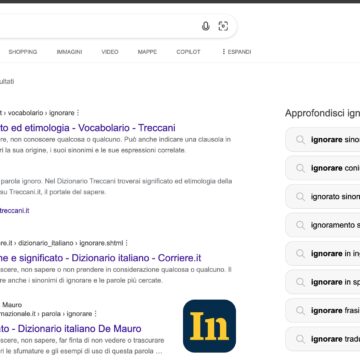This screenshot has width=360, height=360.
Task: Select suggestion 'ignorare sino...'
Action: tap(323, 140)
